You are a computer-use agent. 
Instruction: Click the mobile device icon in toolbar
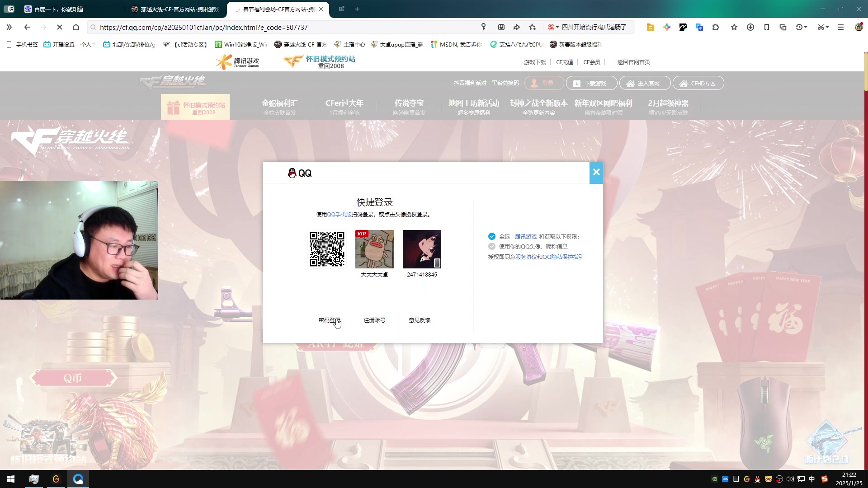[767, 27]
